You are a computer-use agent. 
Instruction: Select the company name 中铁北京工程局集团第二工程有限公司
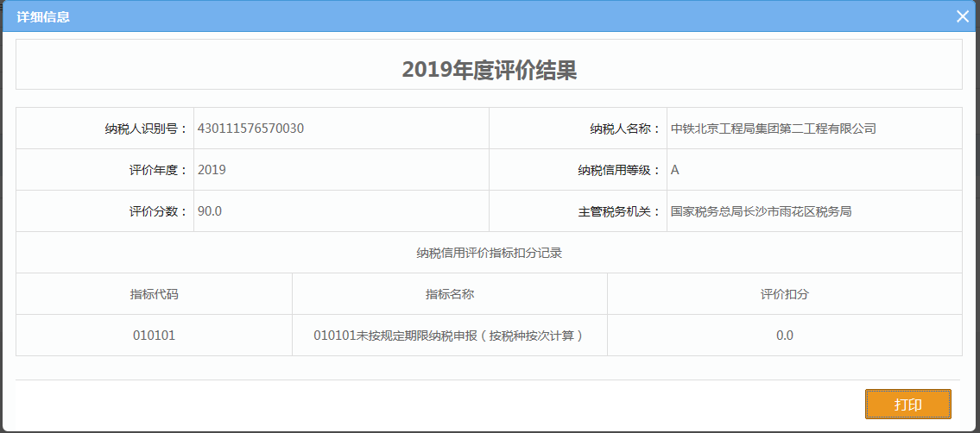773,129
